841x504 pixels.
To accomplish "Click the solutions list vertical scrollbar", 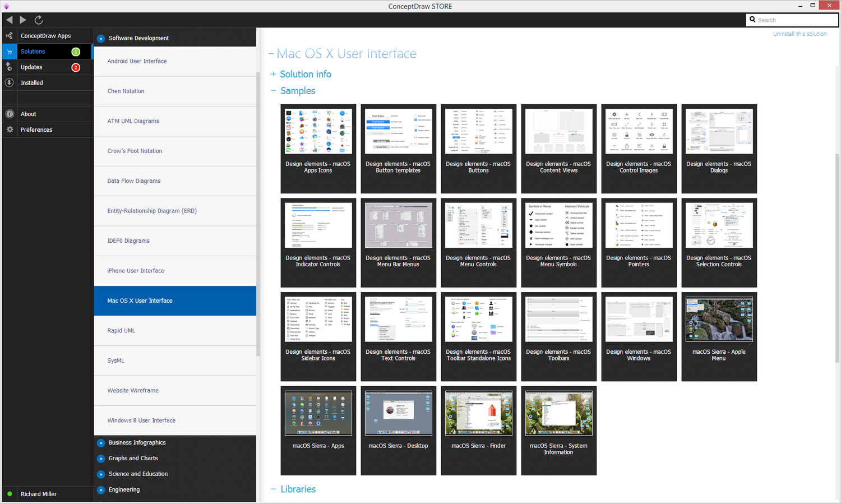I will click(x=258, y=213).
